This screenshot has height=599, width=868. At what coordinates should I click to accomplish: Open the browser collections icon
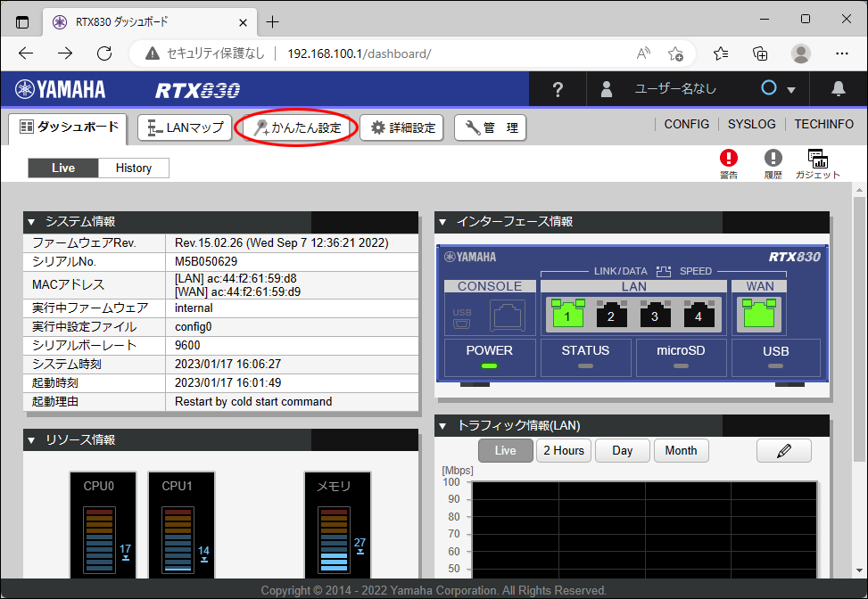coord(761,53)
